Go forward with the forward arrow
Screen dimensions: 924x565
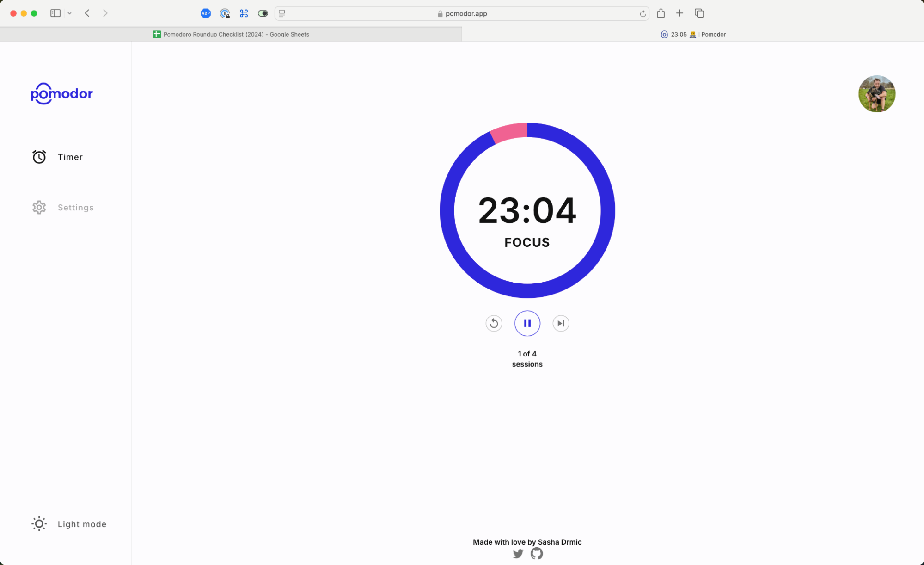click(105, 13)
